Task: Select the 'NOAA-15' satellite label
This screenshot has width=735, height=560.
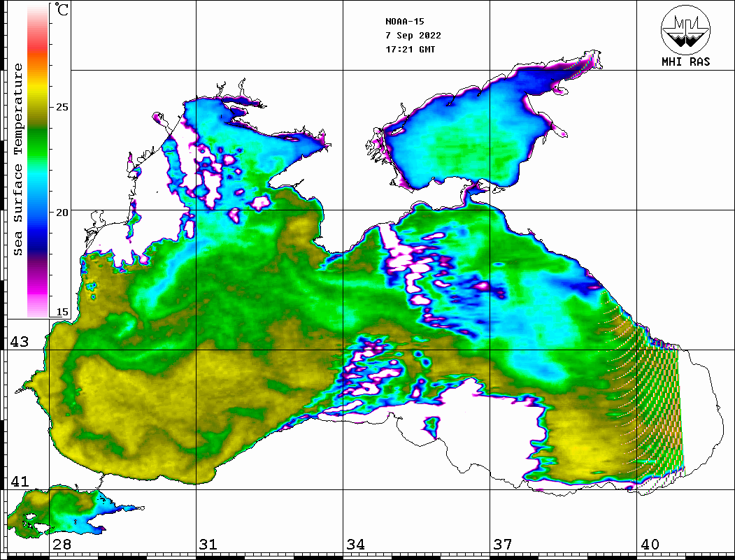Action: 404,22
